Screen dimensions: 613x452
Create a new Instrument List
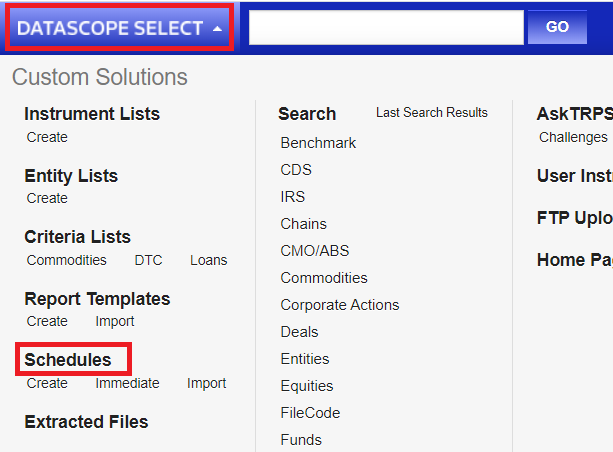pyautogui.click(x=47, y=137)
